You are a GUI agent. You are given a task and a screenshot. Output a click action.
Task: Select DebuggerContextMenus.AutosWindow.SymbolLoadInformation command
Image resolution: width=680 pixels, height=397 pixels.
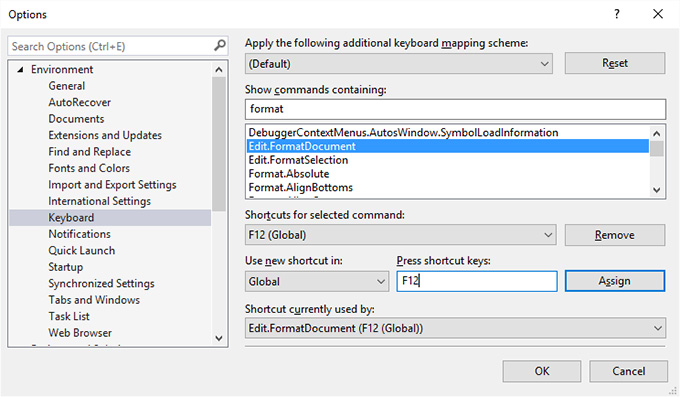403,133
